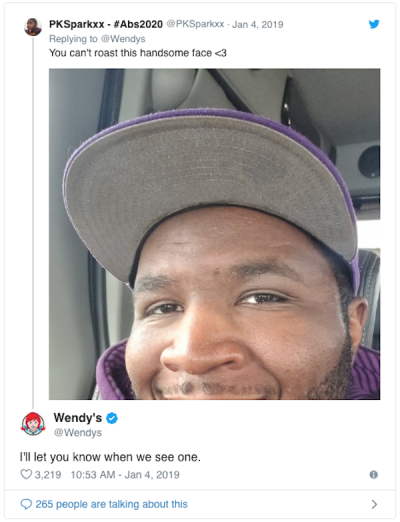Click the Wendy's profile avatar

click(33, 424)
